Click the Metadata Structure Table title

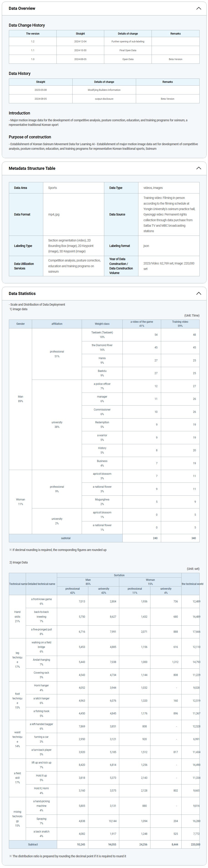point(32,168)
